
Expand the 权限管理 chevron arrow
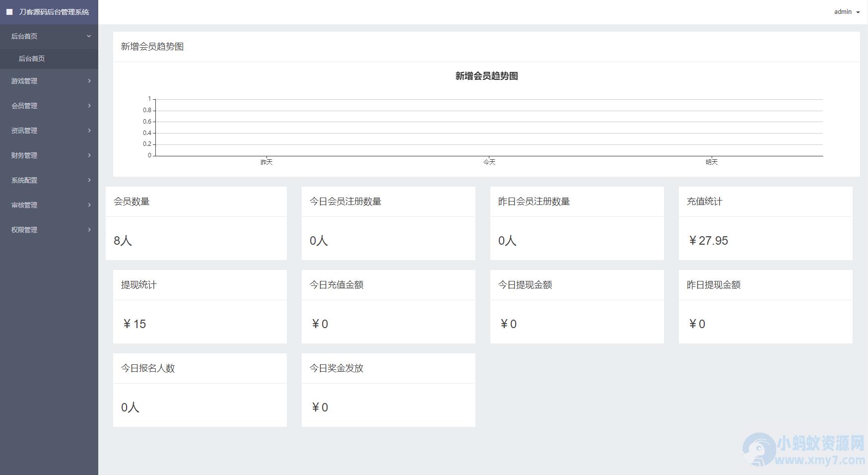(x=89, y=229)
